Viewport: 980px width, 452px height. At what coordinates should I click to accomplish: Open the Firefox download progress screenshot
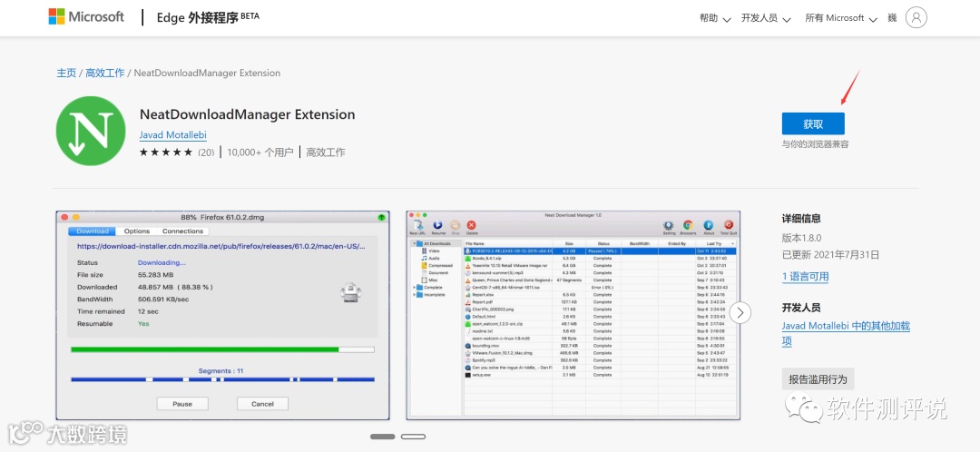tap(222, 315)
